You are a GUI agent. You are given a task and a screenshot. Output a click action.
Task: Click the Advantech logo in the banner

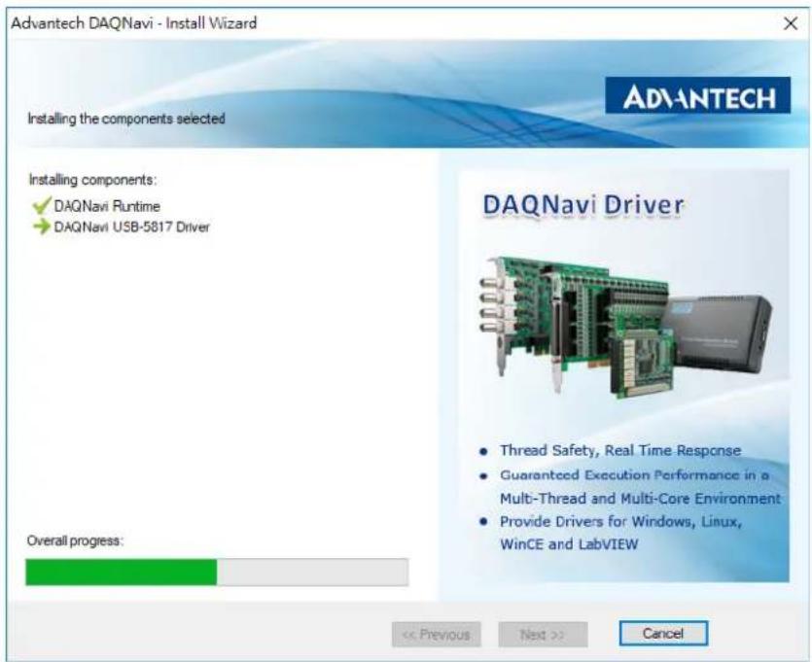pos(697,95)
